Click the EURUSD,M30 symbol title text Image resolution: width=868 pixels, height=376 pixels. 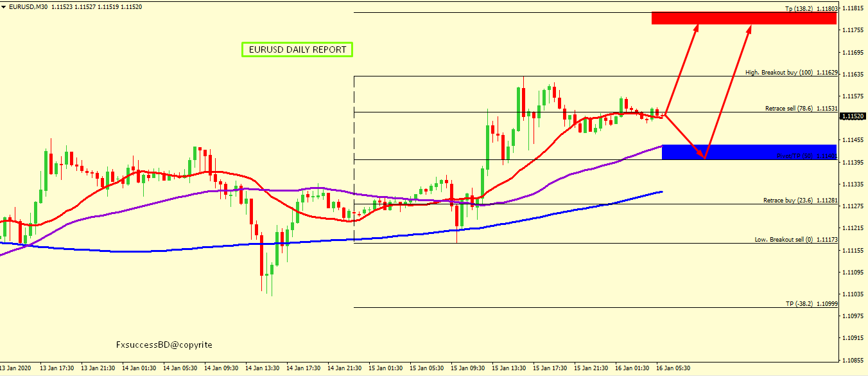(30, 6)
